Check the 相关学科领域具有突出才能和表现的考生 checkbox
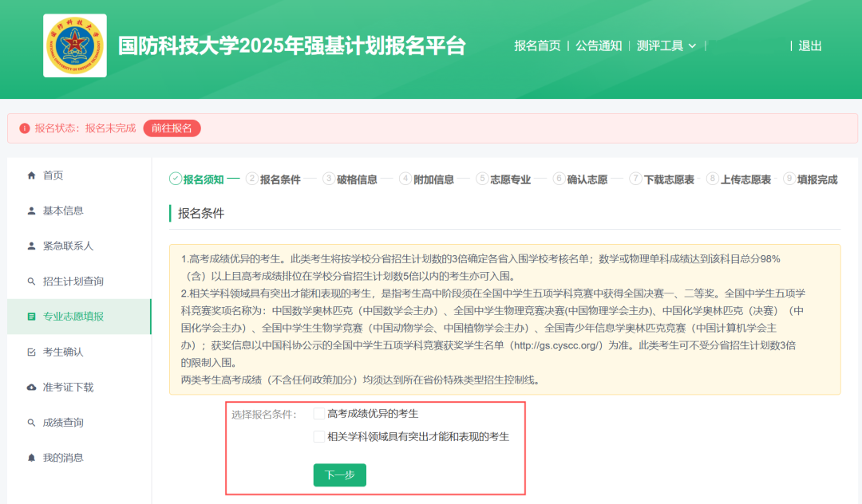The height and width of the screenshot is (504, 862). [318, 437]
